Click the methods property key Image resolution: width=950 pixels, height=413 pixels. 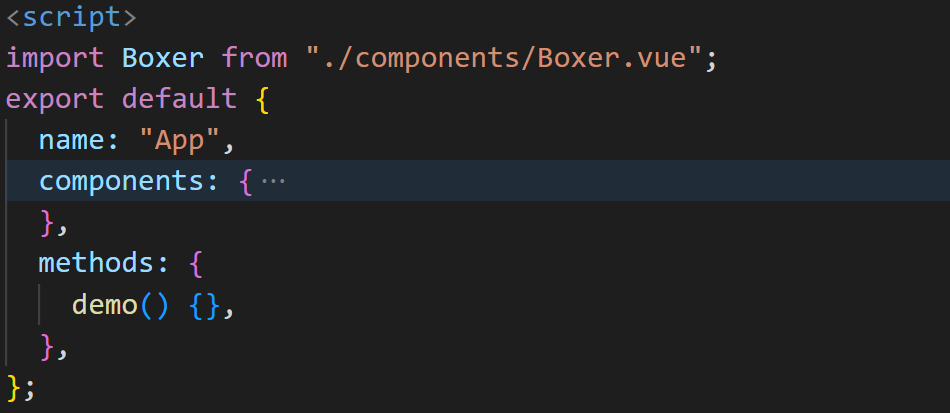point(97,264)
